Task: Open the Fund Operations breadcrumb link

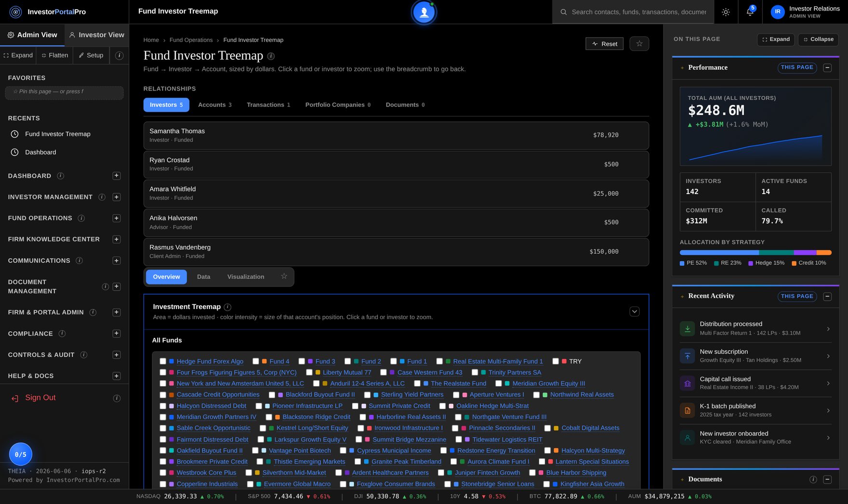Action: tap(191, 40)
